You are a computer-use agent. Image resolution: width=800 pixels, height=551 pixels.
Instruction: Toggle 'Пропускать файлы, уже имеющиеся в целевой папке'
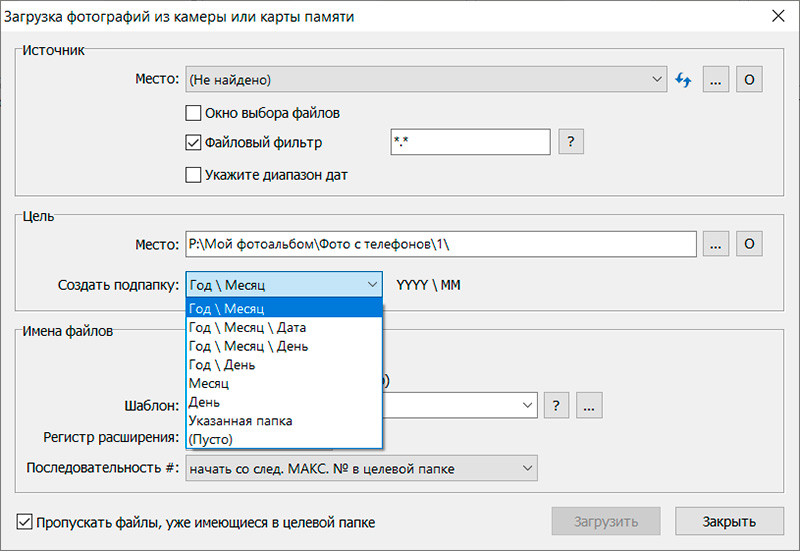(x=25, y=522)
